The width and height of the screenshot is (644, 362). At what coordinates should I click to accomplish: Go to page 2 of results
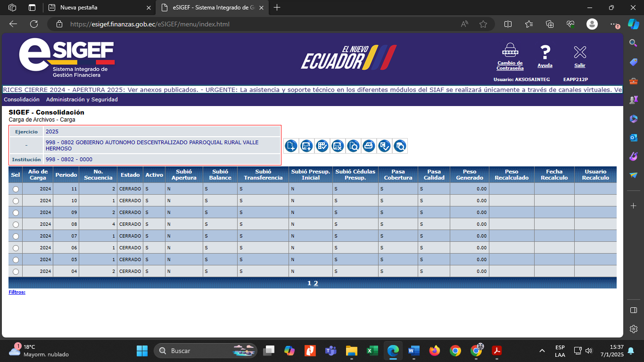point(316,283)
